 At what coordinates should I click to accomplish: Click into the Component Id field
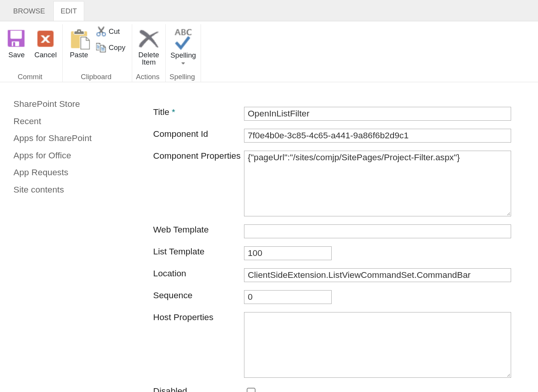click(x=377, y=136)
